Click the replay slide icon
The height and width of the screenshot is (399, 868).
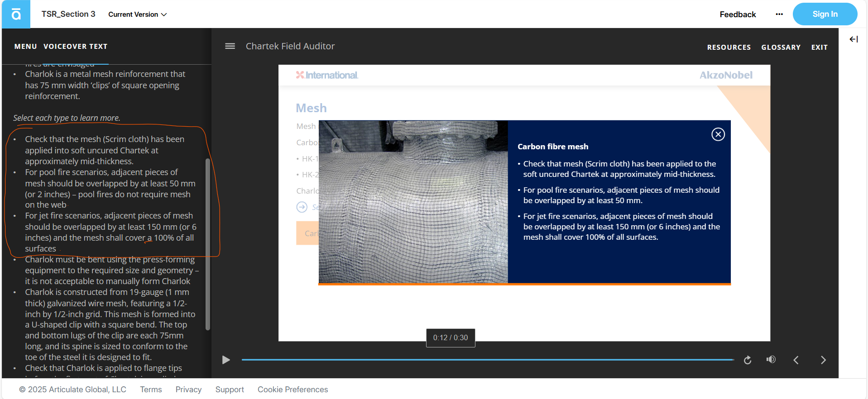click(x=748, y=360)
